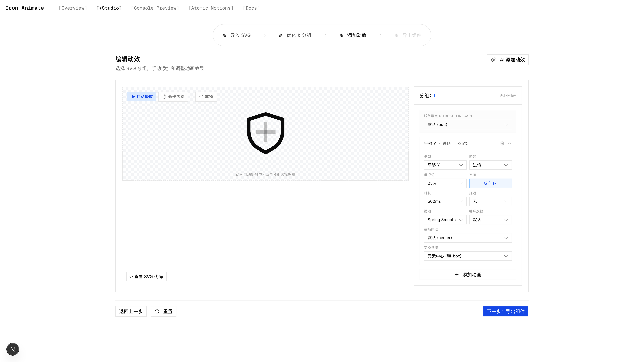The image size is (644, 362).
Task: Select the 添加动效 step
Action: coord(353,35)
